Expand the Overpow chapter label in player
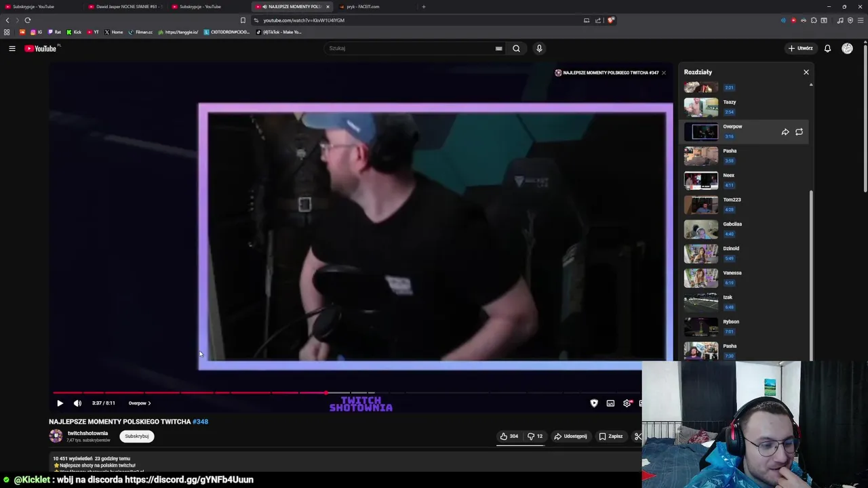Screen dimensions: 868x488 (x=140, y=403)
